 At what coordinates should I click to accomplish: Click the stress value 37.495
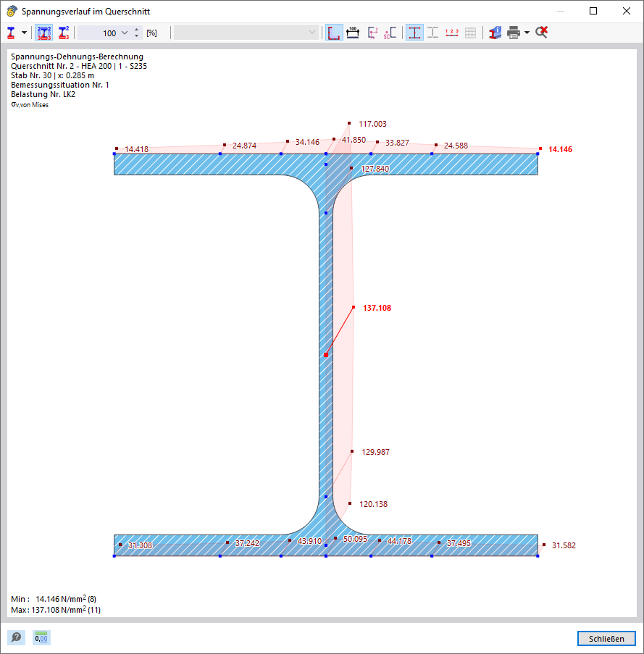[459, 543]
